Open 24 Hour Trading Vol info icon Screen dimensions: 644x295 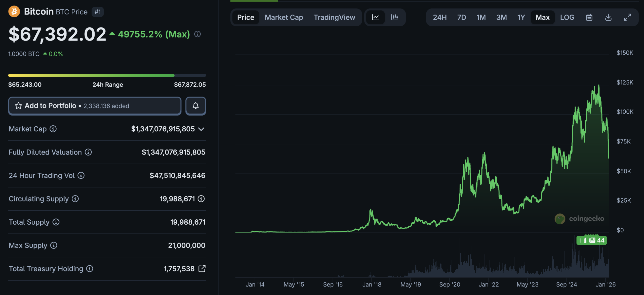tap(81, 175)
